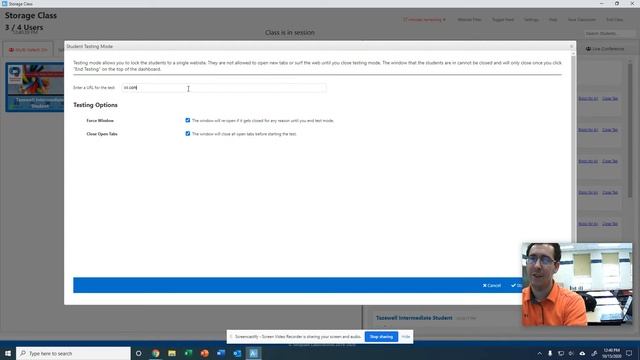640x360 pixels.
Task: Click Stop sharing in Screencastify bar
Action: point(381,337)
